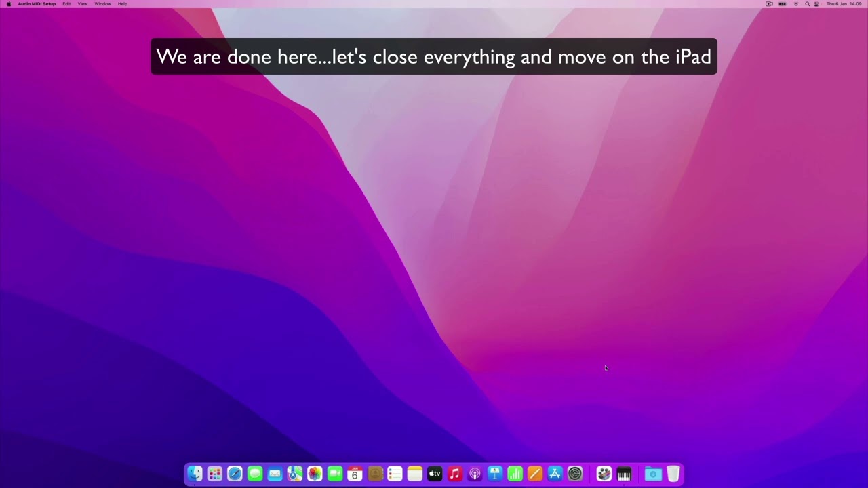Open Spotlight search magnifier
This screenshot has width=868, height=488.
coord(807,4)
